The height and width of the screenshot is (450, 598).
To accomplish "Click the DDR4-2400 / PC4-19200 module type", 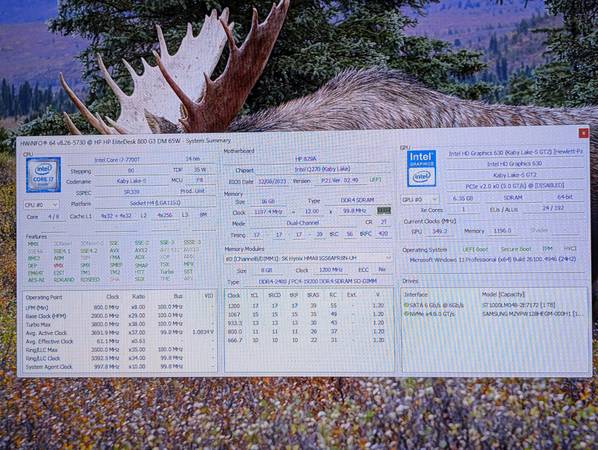I will [x=317, y=281].
